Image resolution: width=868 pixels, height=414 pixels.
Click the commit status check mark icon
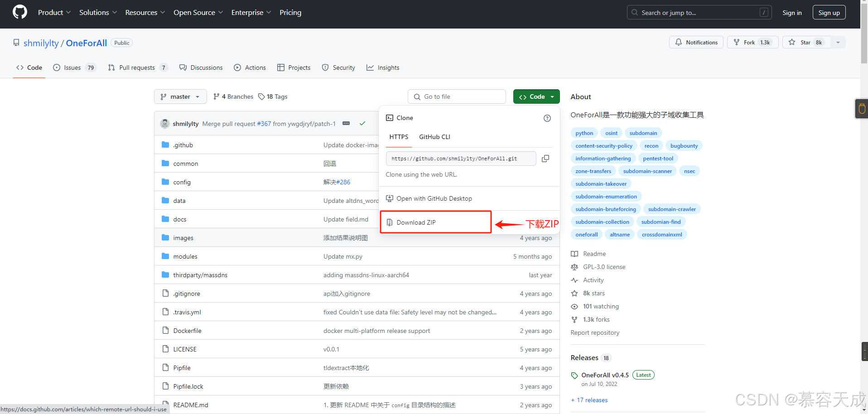pyautogui.click(x=362, y=123)
